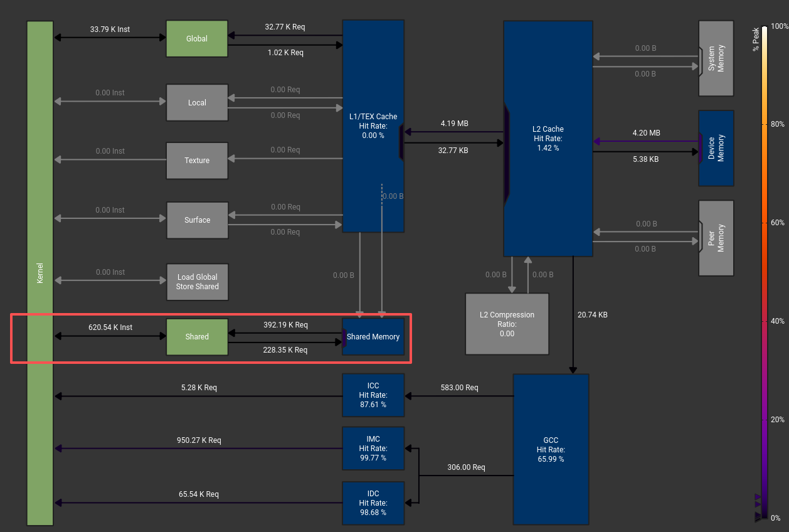This screenshot has height=532, width=789.
Task: Select the System Memory box
Action: point(716,58)
